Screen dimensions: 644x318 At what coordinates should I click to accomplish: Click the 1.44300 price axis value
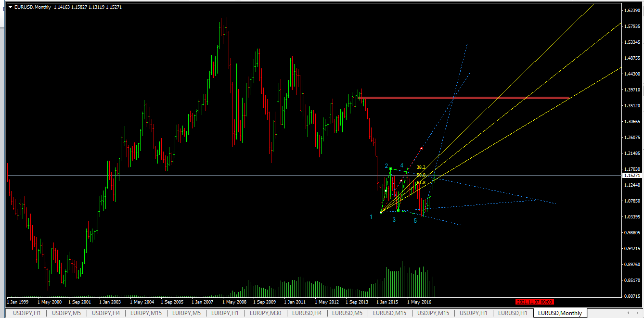tap(632, 74)
